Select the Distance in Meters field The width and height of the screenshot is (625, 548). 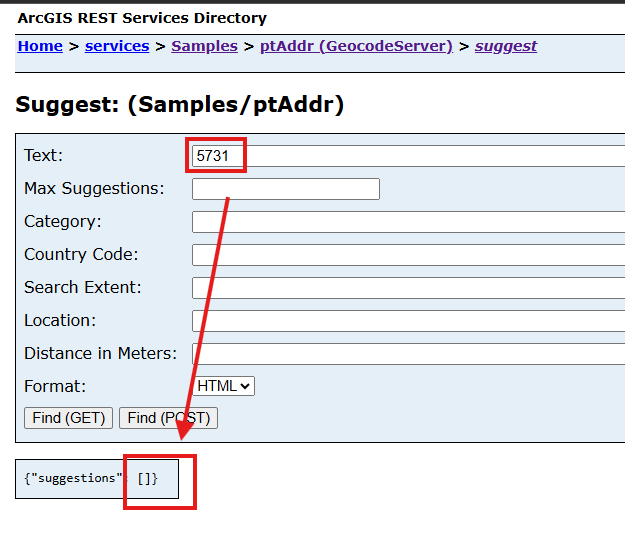pyautogui.click(x=408, y=354)
